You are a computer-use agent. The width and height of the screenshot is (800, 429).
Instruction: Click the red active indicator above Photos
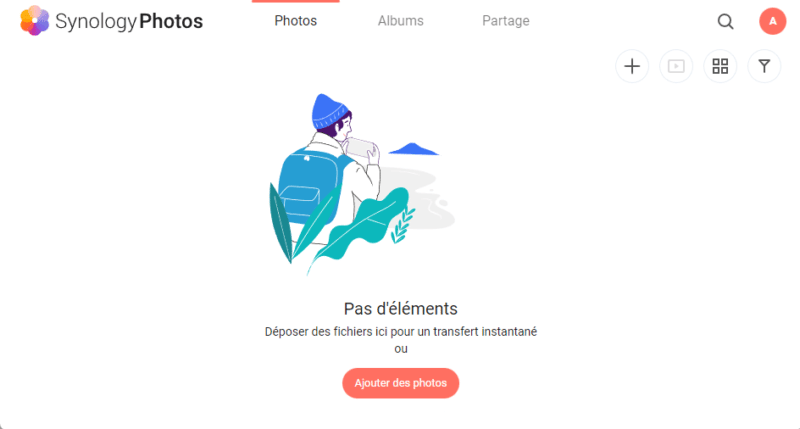pyautogui.click(x=295, y=1)
